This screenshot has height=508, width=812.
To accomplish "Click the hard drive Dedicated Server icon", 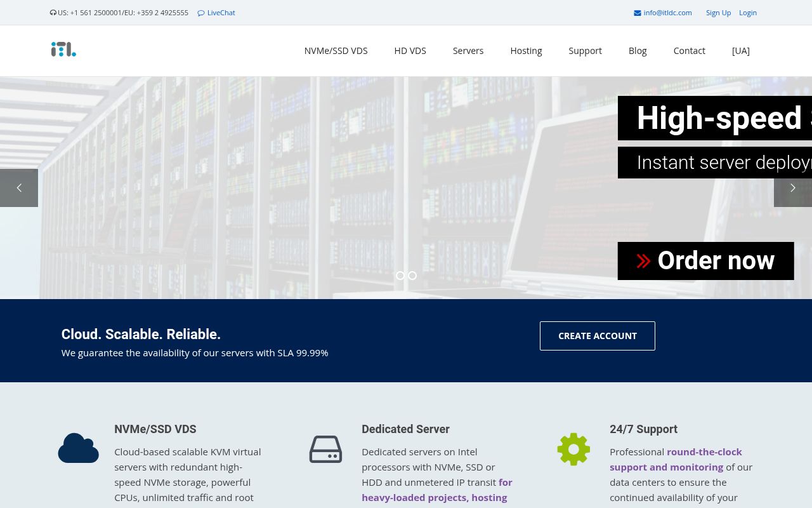I will pos(325,449).
